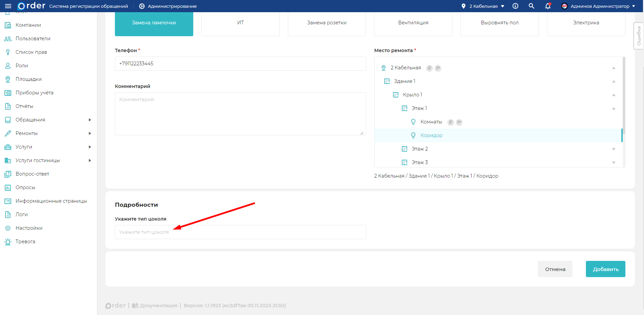The height and width of the screenshot is (315, 644).
Task: Click the Отмена button
Action: coord(555,269)
